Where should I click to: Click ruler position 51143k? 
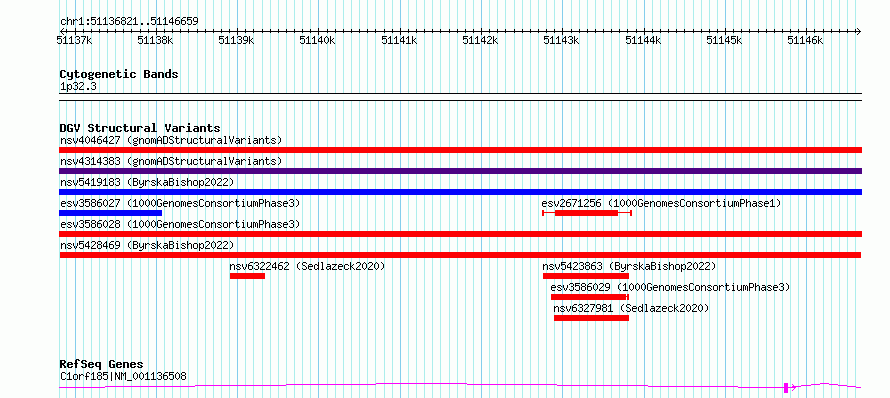click(562, 40)
